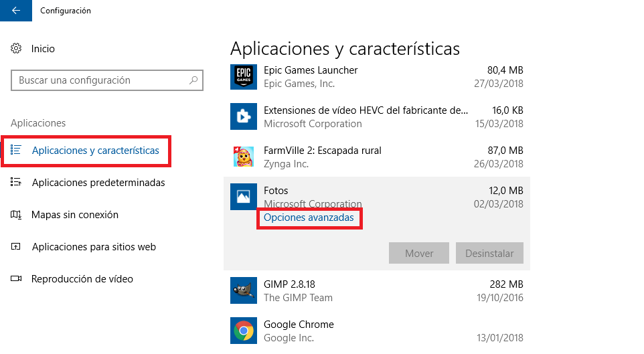Viewport: 644px width, 354px height.
Task: Click the Aplicaciones predeterminadas icon
Action: [16, 182]
